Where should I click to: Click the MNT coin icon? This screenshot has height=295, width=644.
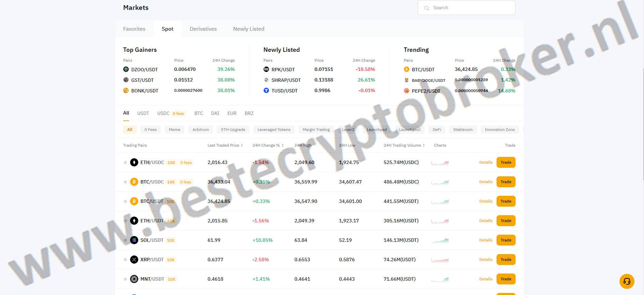(134, 279)
